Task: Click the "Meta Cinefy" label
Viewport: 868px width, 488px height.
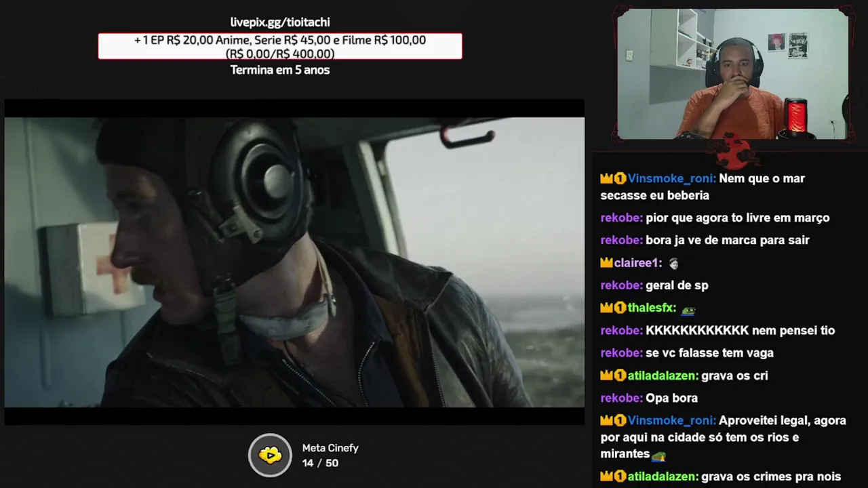Action: pos(330,448)
